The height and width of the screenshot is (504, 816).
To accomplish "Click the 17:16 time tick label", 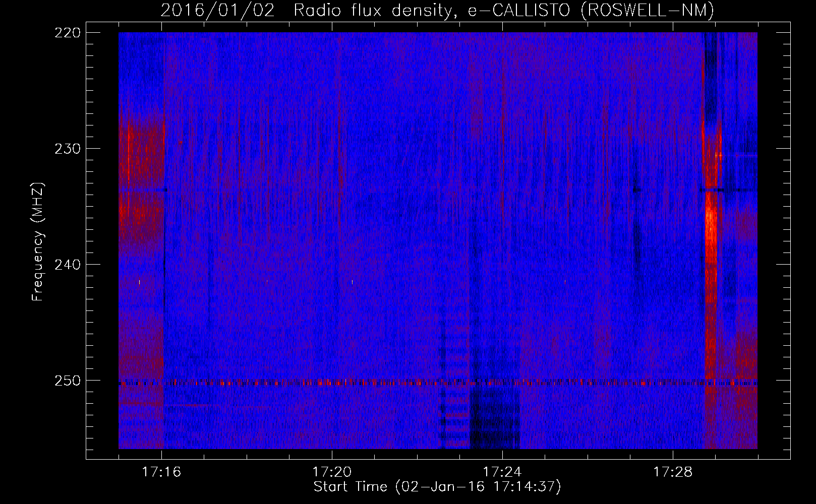I will click(x=161, y=472).
